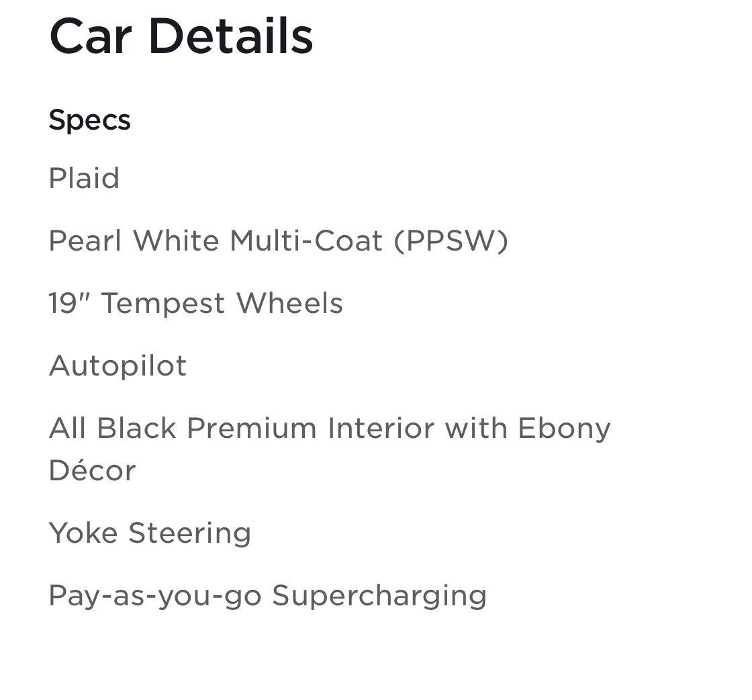Click the word "Yoke"
752x700 pixels.
pos(83,533)
